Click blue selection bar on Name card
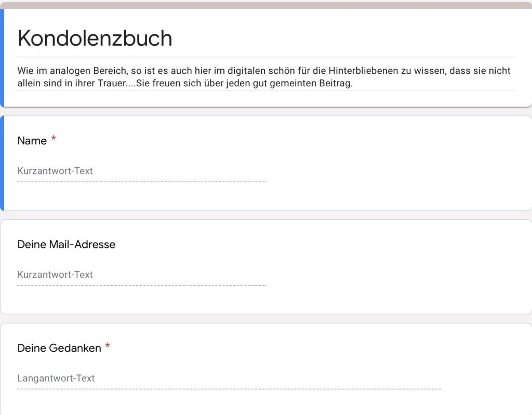The width and height of the screenshot is (532, 415). coord(2,163)
